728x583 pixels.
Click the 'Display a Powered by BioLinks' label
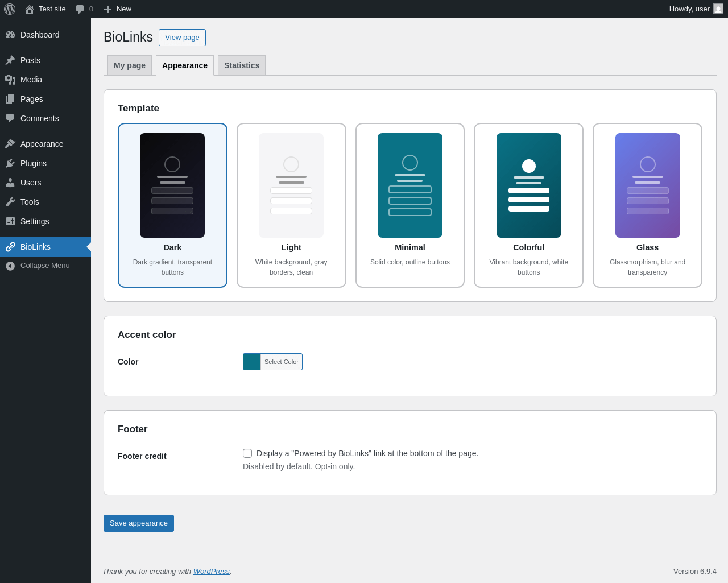[x=367, y=453]
